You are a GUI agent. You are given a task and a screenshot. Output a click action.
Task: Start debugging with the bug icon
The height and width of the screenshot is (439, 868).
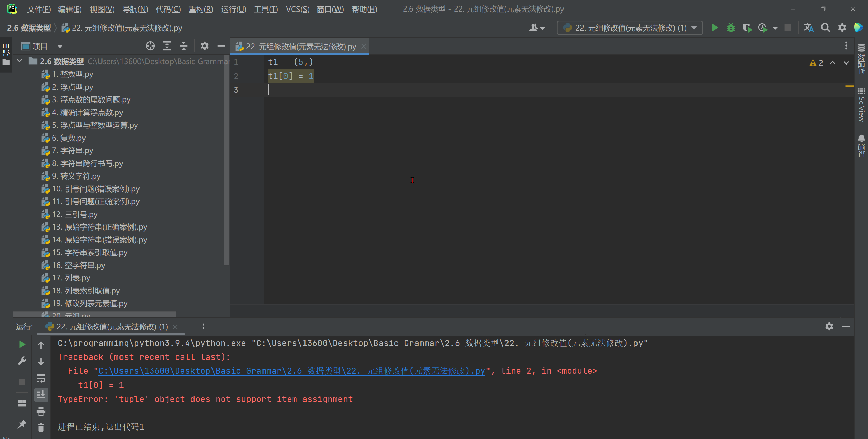pos(731,28)
